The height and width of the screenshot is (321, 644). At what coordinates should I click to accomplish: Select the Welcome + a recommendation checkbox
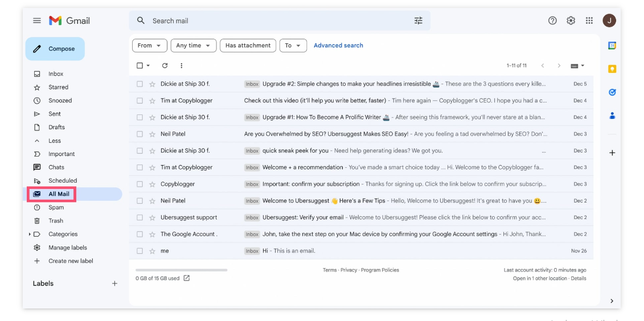pyautogui.click(x=140, y=167)
